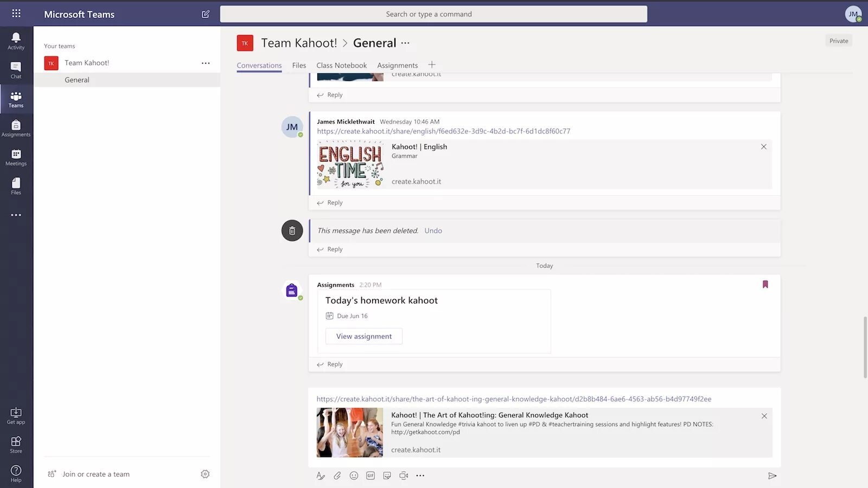Open Help in the left rail
Image resolution: width=868 pixels, height=488 pixels.
[16, 473]
